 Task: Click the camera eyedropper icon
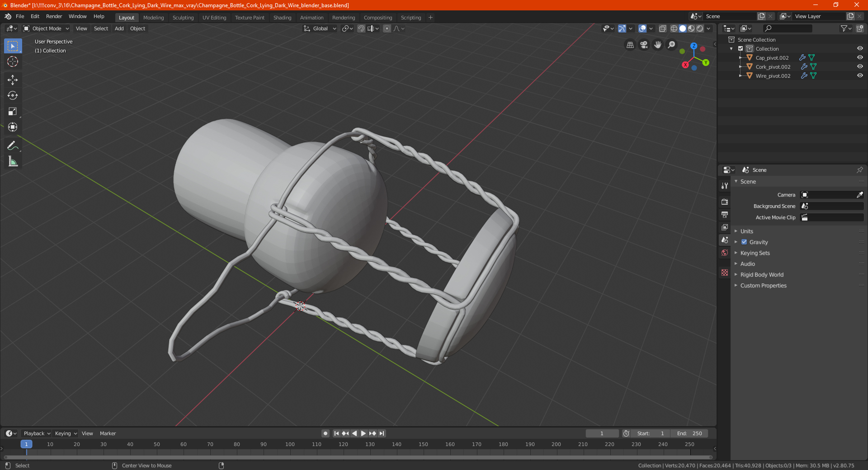click(x=859, y=195)
